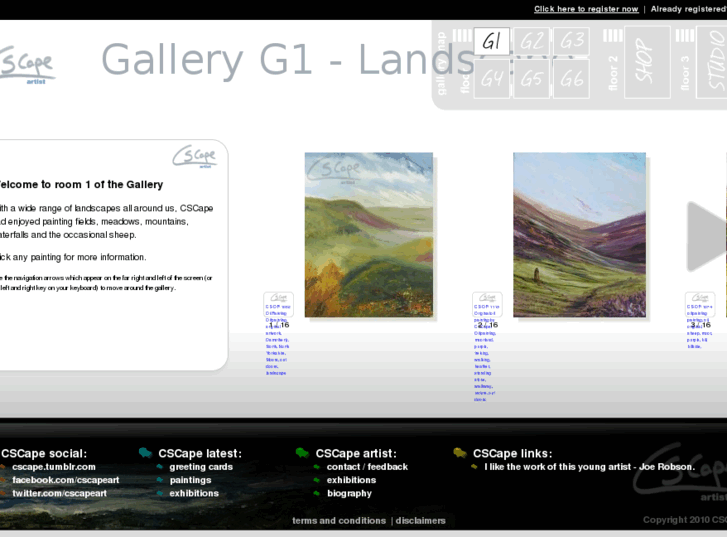Open gallery room G6 on the map
Viewport: 727px width, 545px height.
click(571, 79)
